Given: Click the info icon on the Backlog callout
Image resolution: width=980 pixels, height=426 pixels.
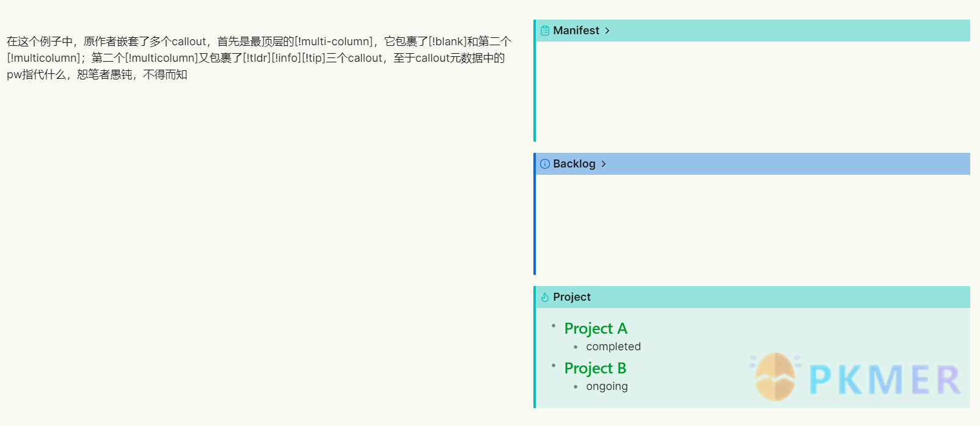Looking at the screenshot, I should point(544,164).
